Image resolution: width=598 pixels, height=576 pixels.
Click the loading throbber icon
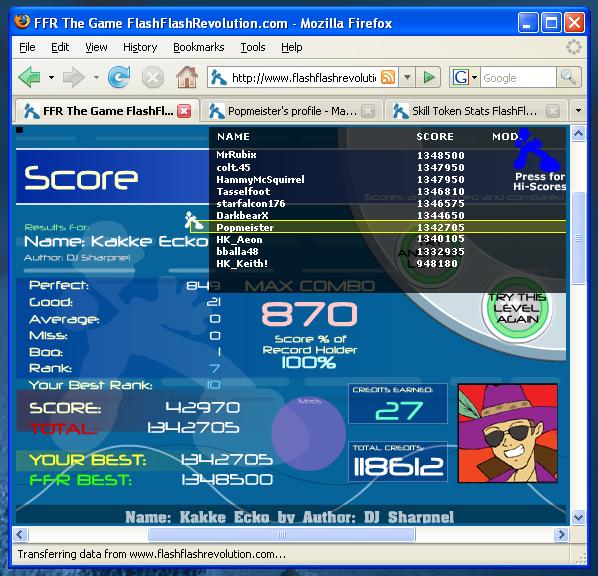click(573, 47)
